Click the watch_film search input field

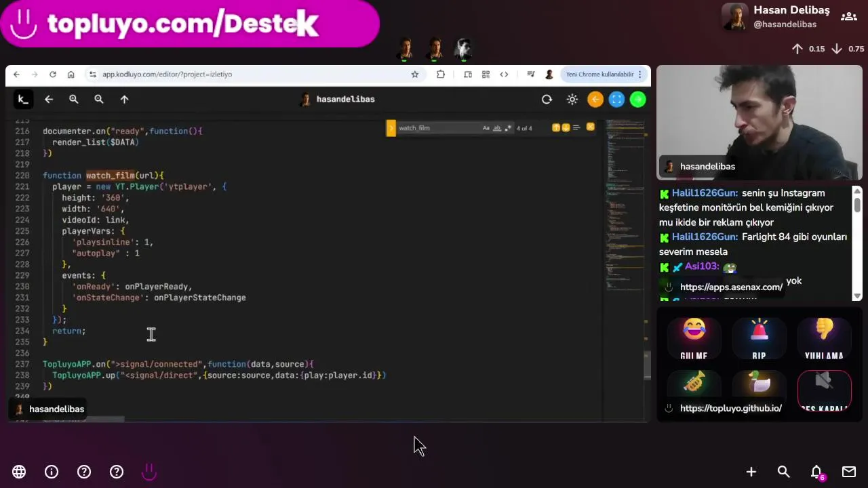pos(437,128)
